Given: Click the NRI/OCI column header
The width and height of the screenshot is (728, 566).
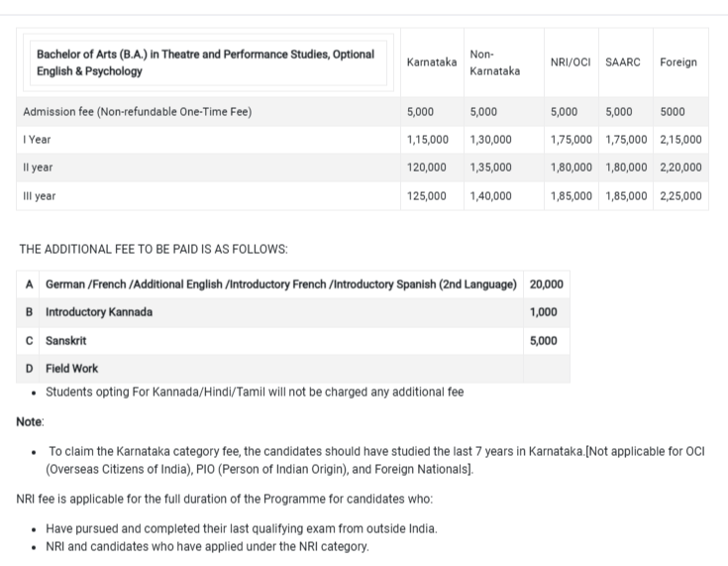Looking at the screenshot, I should coord(572,62).
